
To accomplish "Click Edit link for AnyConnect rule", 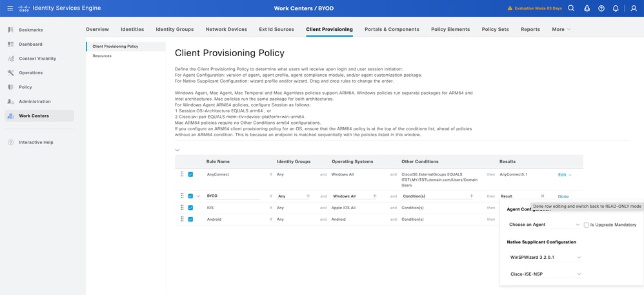I will pyautogui.click(x=562, y=175).
